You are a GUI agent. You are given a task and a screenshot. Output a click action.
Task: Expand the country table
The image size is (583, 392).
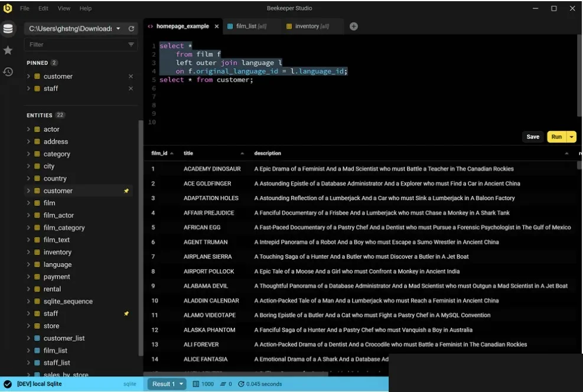pyautogui.click(x=28, y=178)
